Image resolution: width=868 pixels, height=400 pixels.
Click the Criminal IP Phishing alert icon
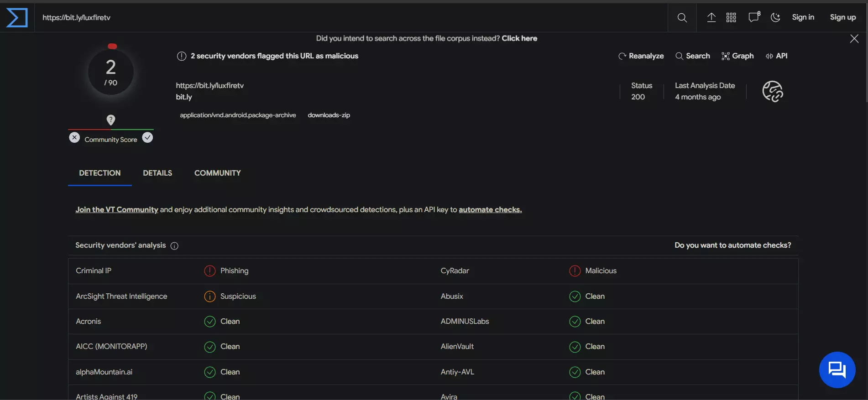point(209,271)
